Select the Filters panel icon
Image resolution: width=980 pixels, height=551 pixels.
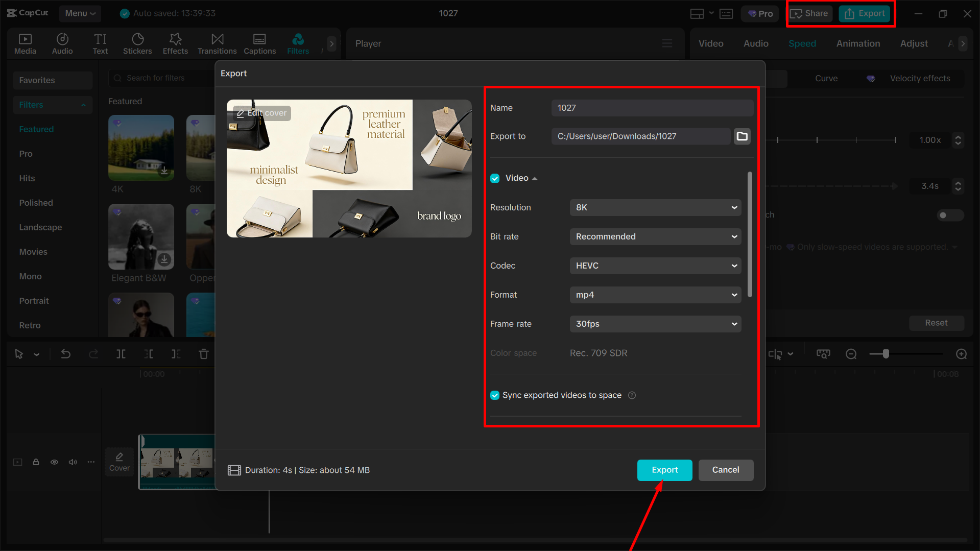point(298,43)
